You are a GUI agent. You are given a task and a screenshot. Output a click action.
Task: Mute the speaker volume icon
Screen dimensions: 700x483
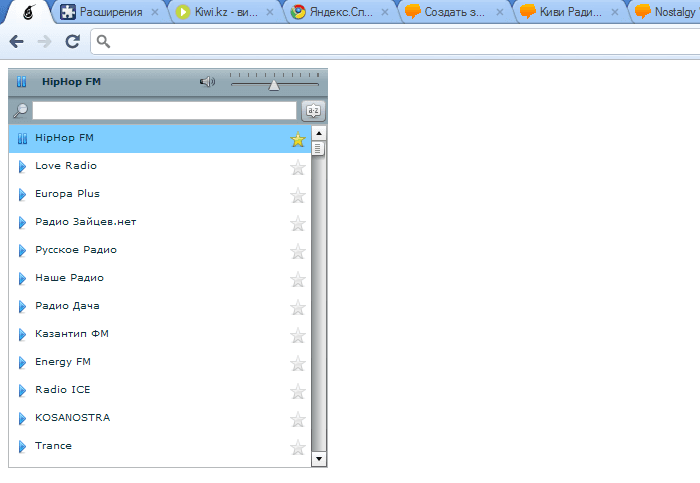click(x=207, y=82)
